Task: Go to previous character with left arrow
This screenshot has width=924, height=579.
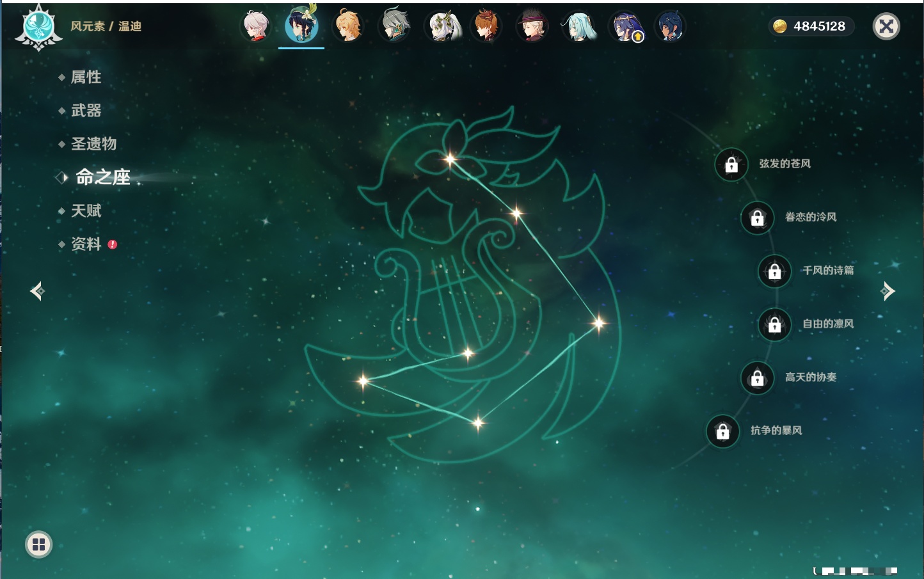Action: [37, 291]
